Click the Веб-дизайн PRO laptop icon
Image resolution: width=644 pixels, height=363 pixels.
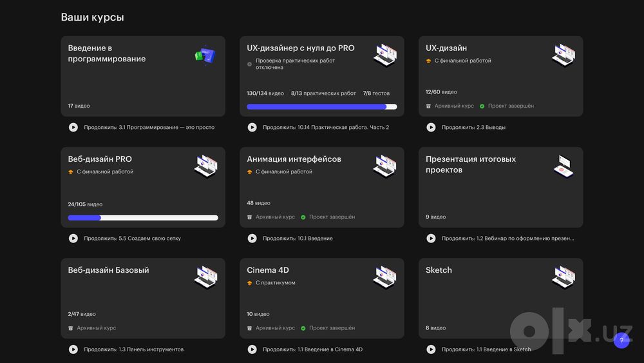pyautogui.click(x=206, y=166)
